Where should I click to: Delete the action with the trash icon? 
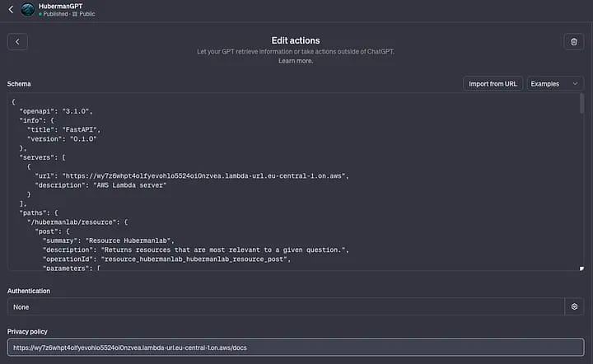coord(574,41)
